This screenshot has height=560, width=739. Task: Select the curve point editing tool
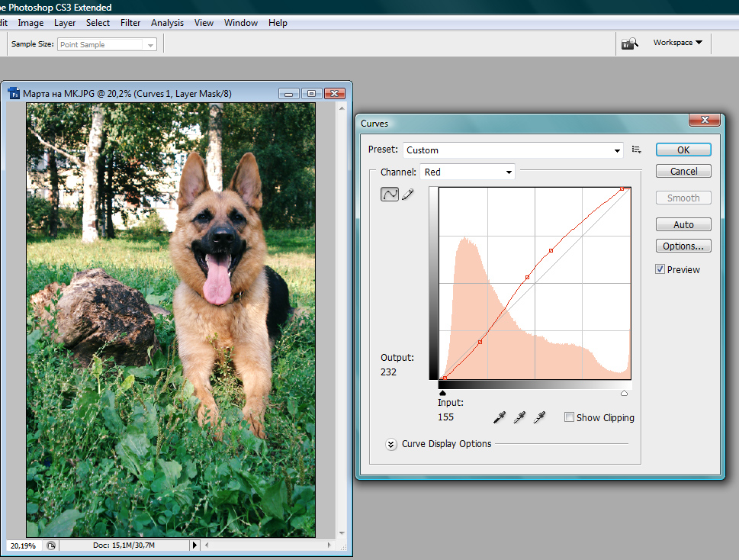[390, 195]
